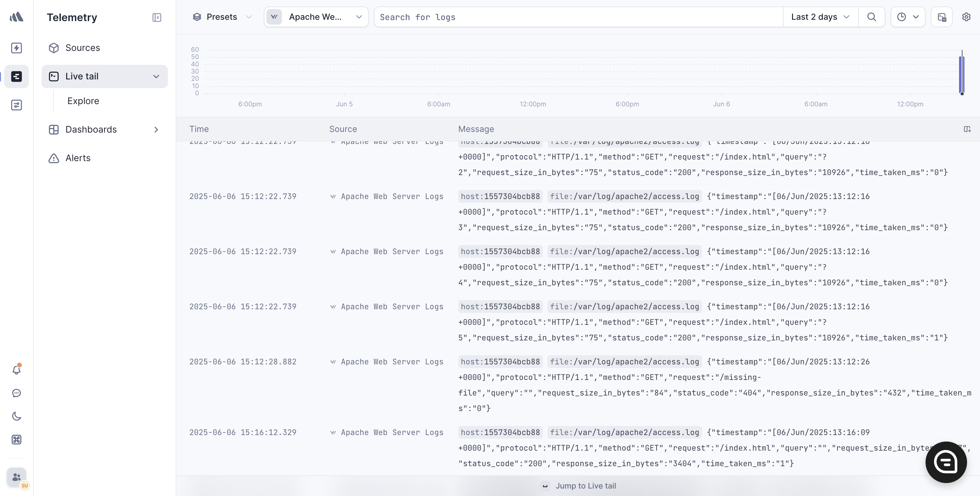
Task: Open the notifications bell
Action: coord(16,370)
